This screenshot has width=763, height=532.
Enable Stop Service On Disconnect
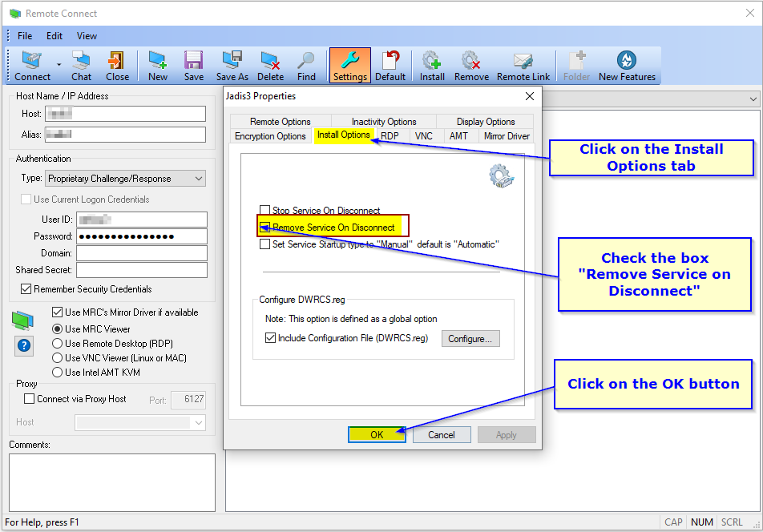(264, 210)
